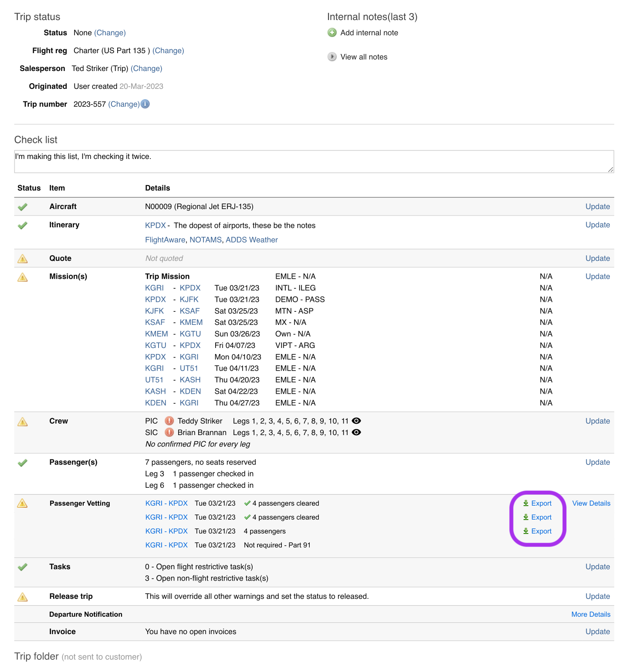The width and height of the screenshot is (622, 672).
Task: Update the Aircraft item
Action: pos(598,206)
